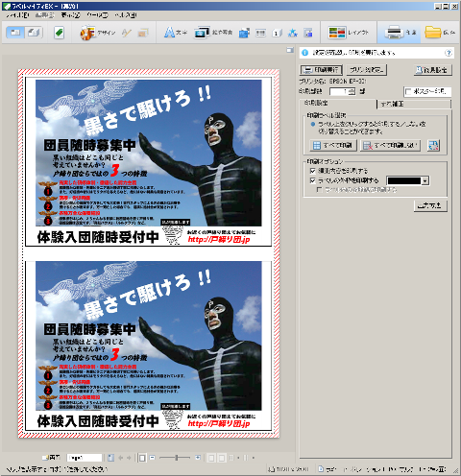Viewport: 461px width, 476px height.
Task: Open the 表示(V) menu
Action: tap(71, 15)
